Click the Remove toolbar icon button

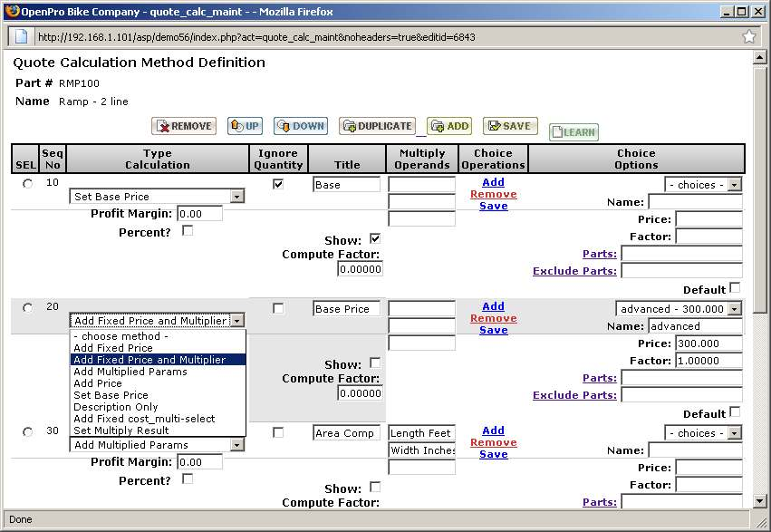(184, 126)
